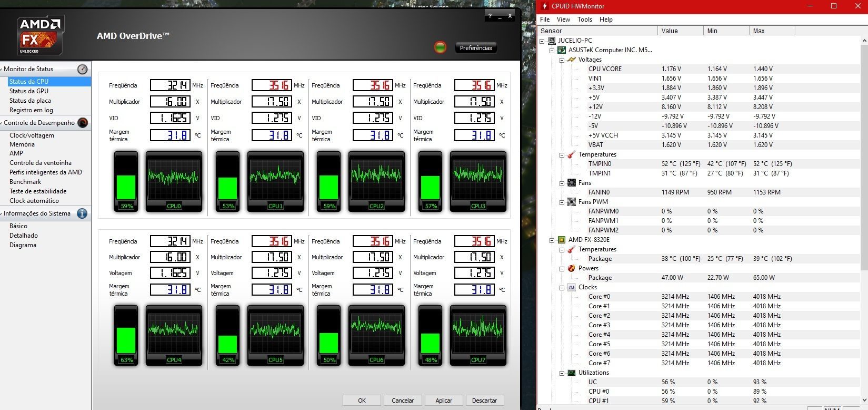Click the CPU7 48% usage bar
The width and height of the screenshot is (868, 410).
[x=431, y=336]
